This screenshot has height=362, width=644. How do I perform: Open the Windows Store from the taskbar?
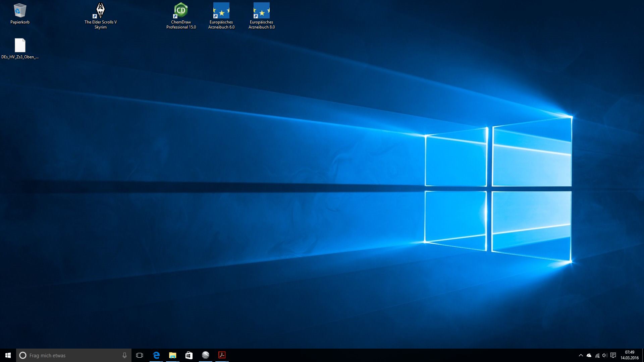tap(189, 355)
